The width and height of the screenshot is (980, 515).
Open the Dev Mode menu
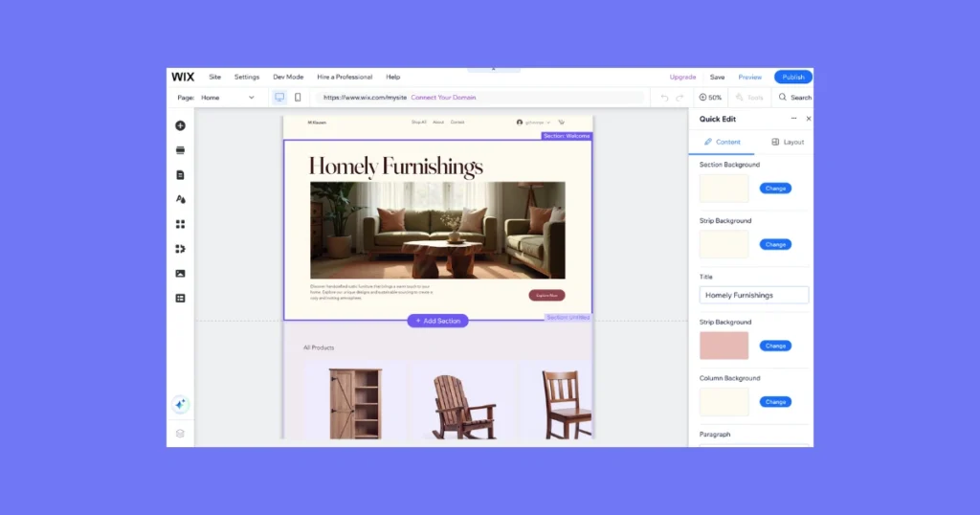click(288, 77)
